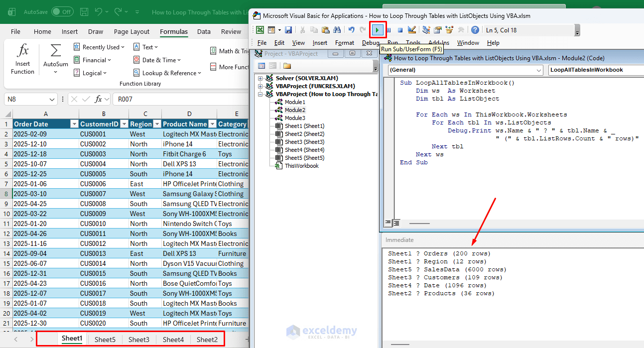Open the Financial functions dropdown
This screenshot has height=348, width=644.
[93, 60]
